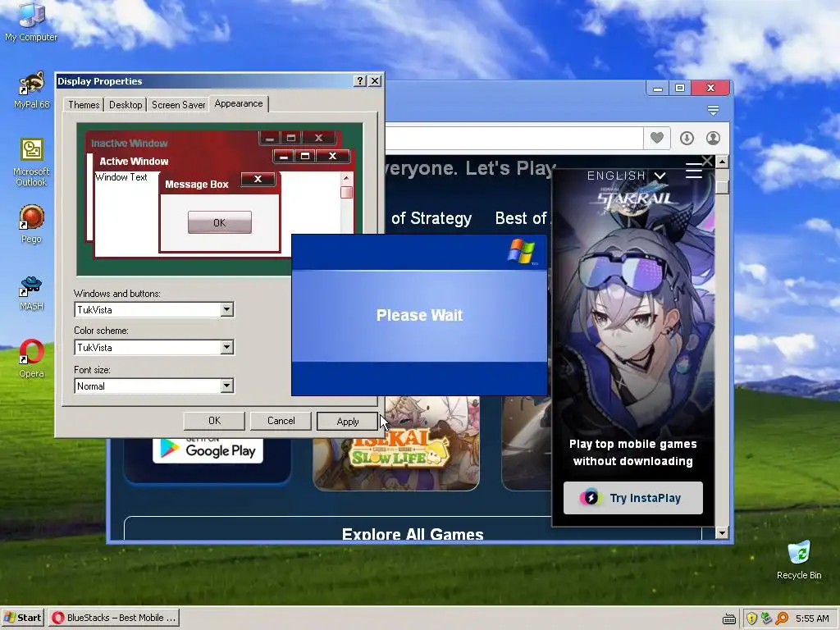Switch to the Themes tab
This screenshot has width=840, height=630.
point(84,105)
